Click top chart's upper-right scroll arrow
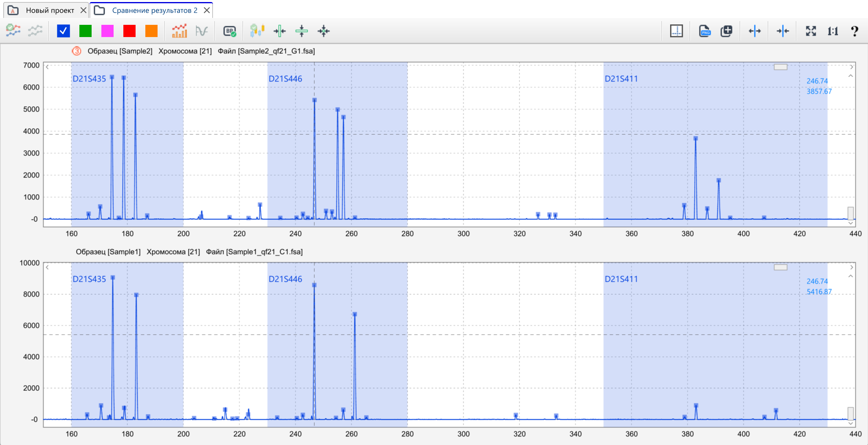 (x=851, y=67)
